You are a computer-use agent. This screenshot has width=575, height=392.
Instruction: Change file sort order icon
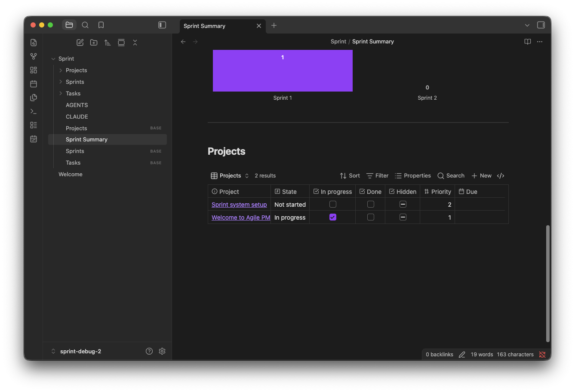pos(108,43)
